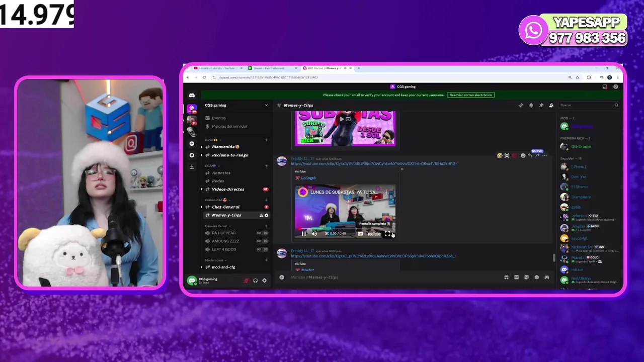The height and width of the screenshot is (362, 644).
Task: Open the explore servers compass icon
Action: coord(192,155)
